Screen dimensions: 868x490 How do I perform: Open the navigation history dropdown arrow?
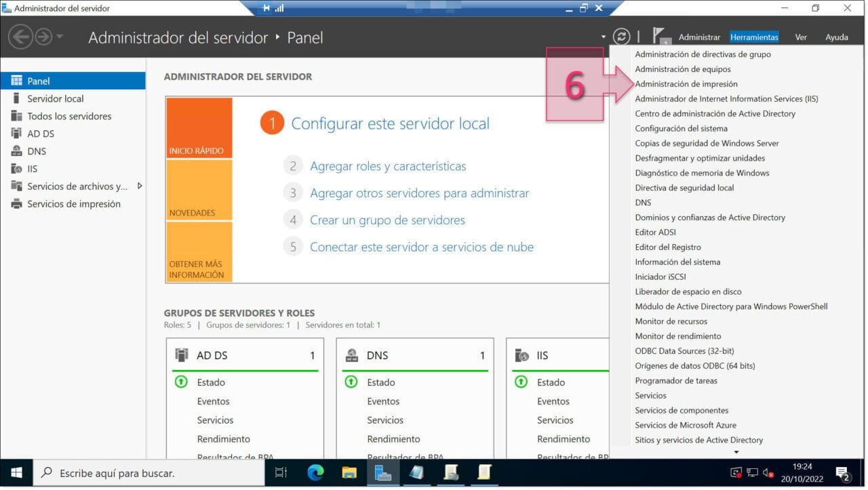(60, 37)
